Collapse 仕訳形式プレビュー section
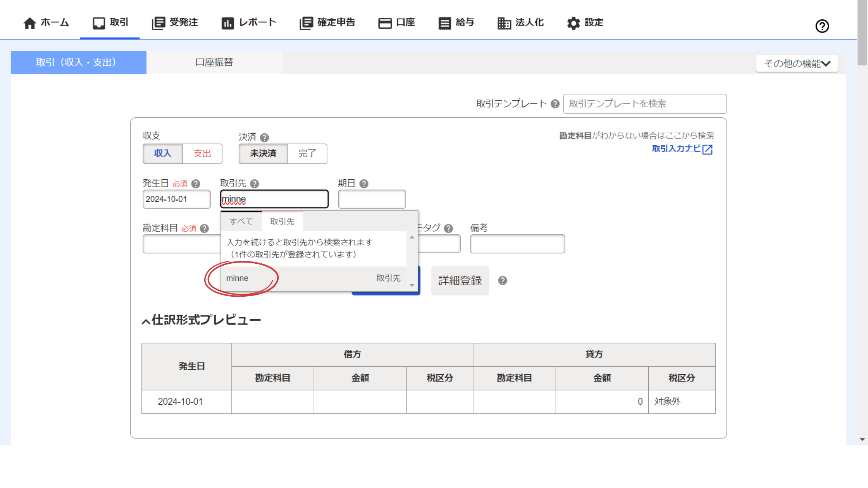The width and height of the screenshot is (868, 488). point(146,321)
